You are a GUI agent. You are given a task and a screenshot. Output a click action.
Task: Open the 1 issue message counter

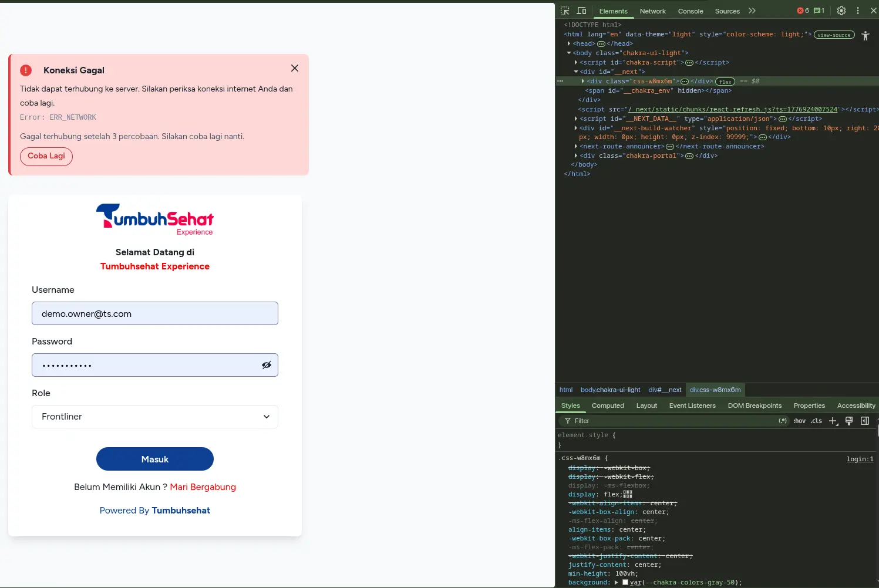pyautogui.click(x=819, y=11)
